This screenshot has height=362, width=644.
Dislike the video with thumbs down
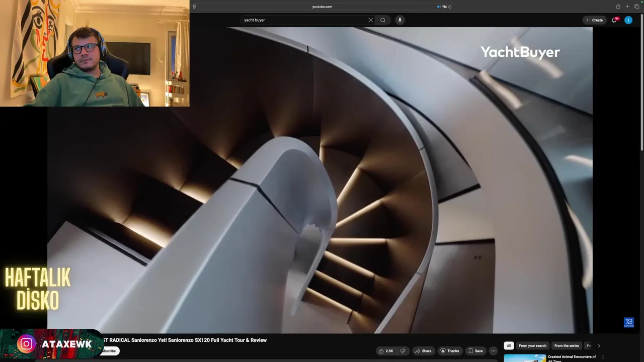[x=403, y=351]
